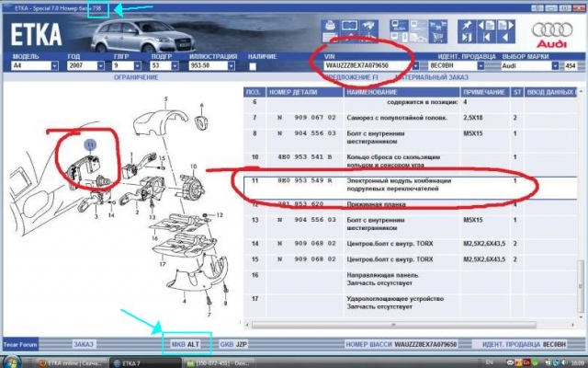Select row 10 part 4E0 953 541 B

411,160
